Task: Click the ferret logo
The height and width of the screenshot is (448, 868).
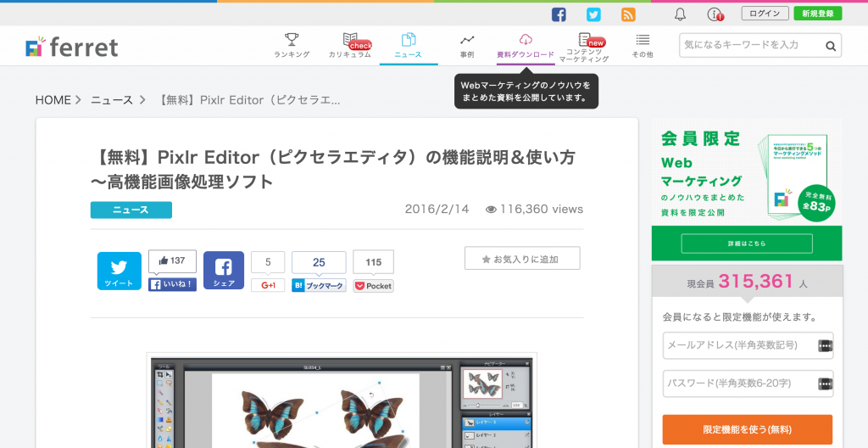Action: coord(72,48)
